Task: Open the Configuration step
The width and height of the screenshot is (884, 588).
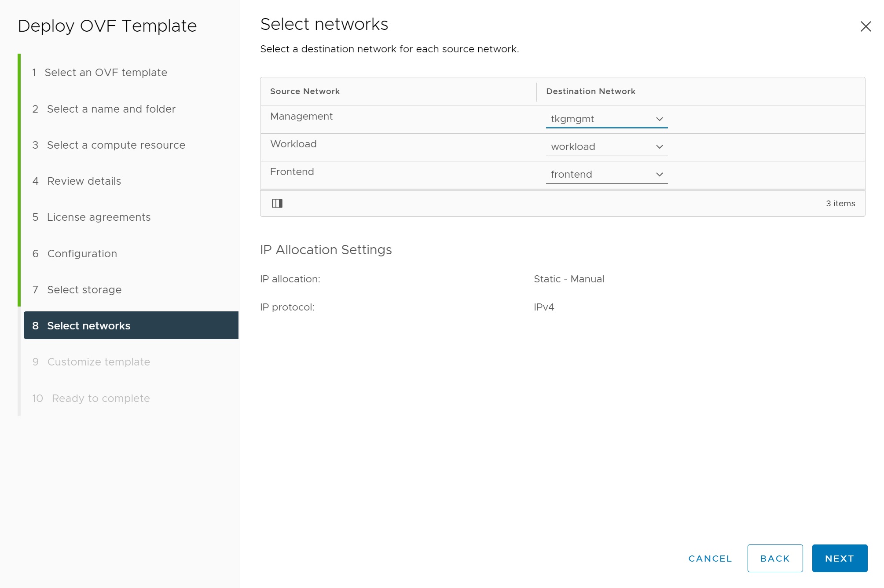Action: pos(82,254)
